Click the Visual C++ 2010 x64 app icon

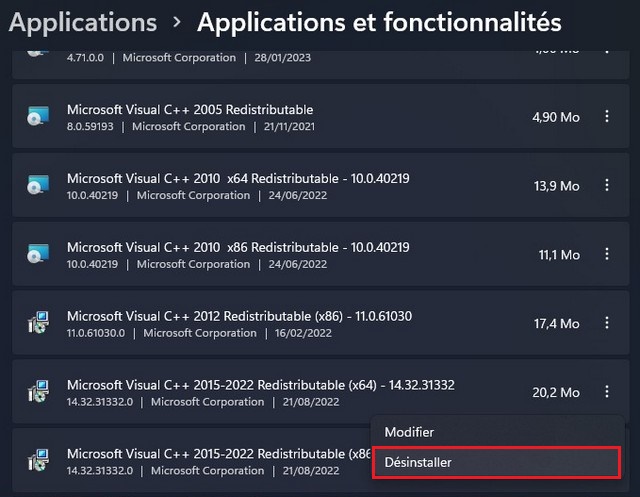38,185
